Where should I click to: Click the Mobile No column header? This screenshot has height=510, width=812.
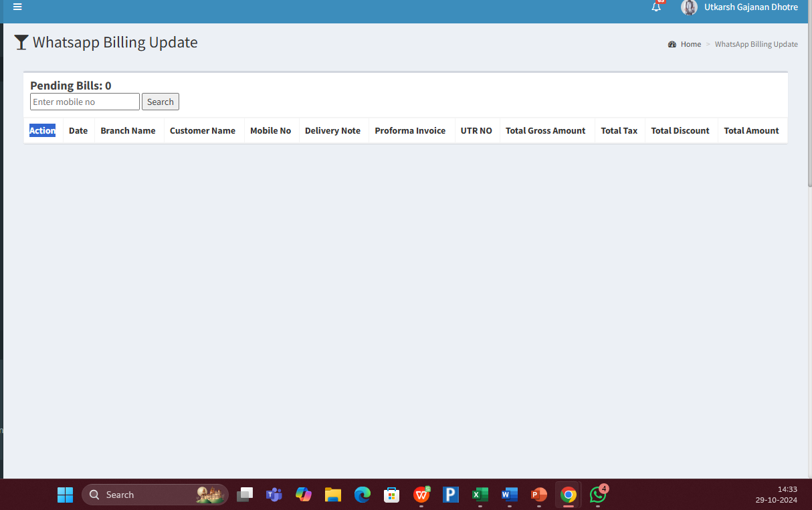point(271,130)
